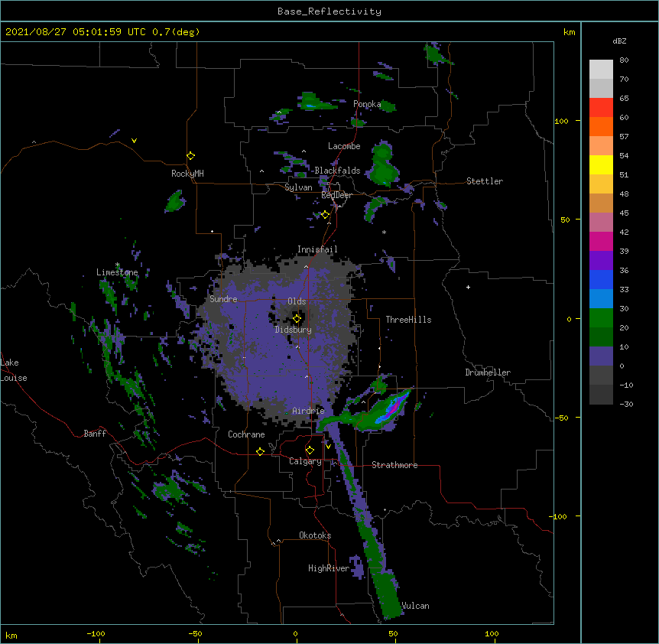Image resolution: width=659 pixels, height=644 pixels.
Task: Select the Okotoks label
Action: [315, 535]
